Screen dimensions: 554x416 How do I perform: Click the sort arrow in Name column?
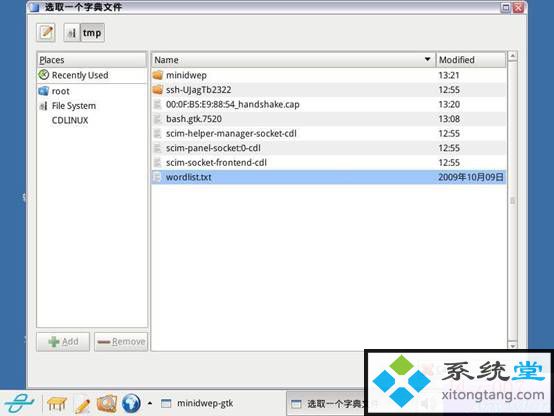tap(427, 59)
